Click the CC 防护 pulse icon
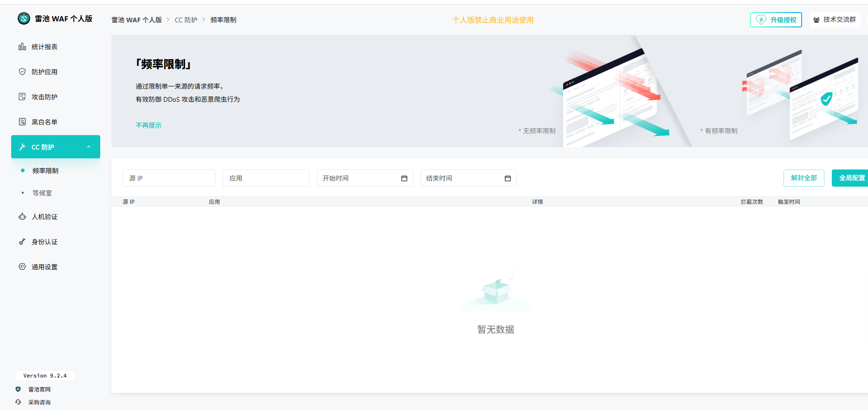This screenshot has width=868, height=410. 22,147
